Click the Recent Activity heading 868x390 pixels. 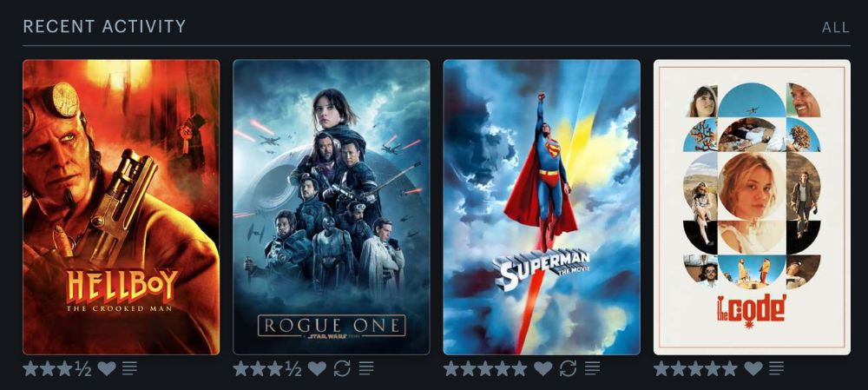tap(105, 26)
